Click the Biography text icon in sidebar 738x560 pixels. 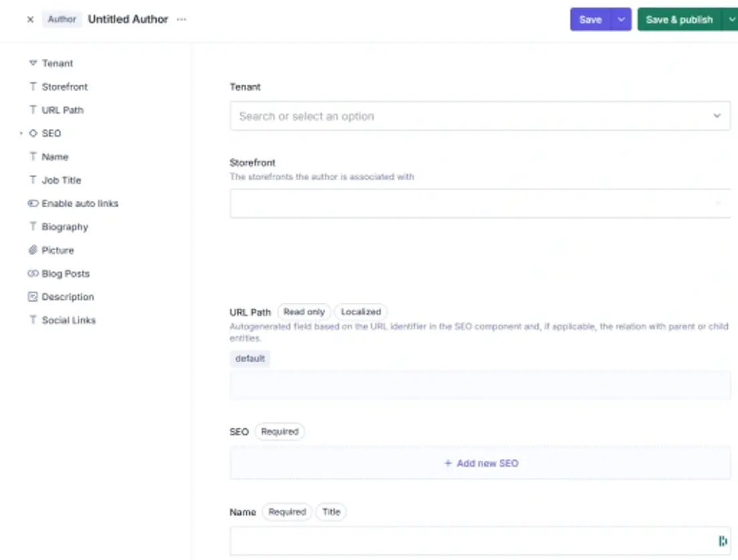[x=33, y=227]
